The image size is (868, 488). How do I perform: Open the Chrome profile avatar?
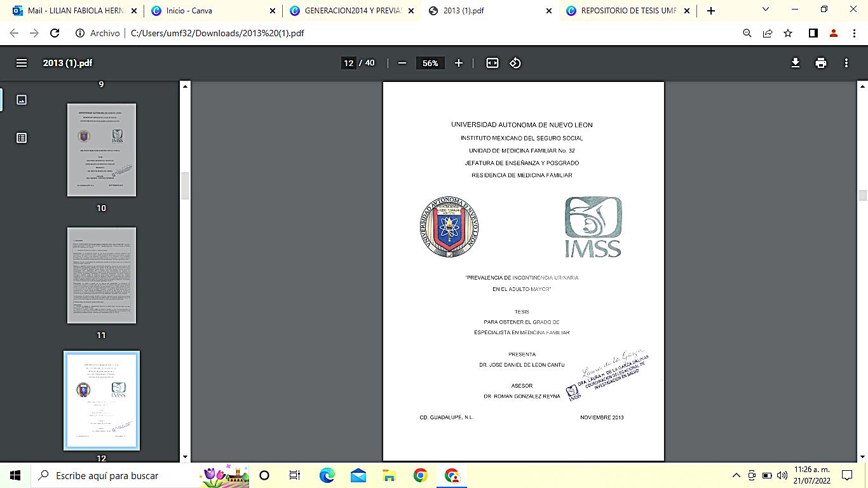834,33
